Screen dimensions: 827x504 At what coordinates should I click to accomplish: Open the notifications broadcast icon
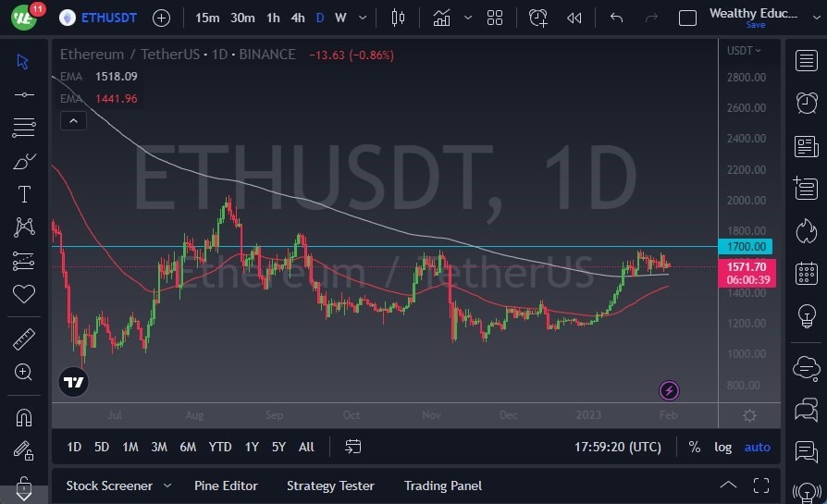[807, 492]
